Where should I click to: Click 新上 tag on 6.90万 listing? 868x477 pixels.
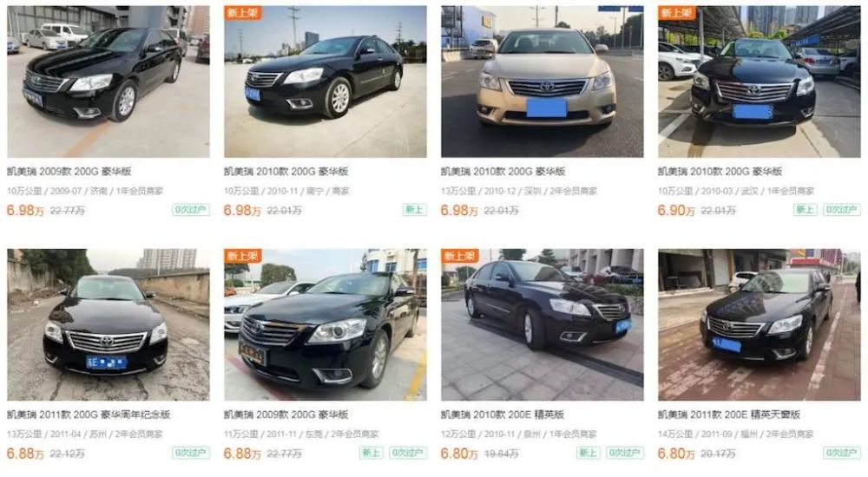(805, 210)
